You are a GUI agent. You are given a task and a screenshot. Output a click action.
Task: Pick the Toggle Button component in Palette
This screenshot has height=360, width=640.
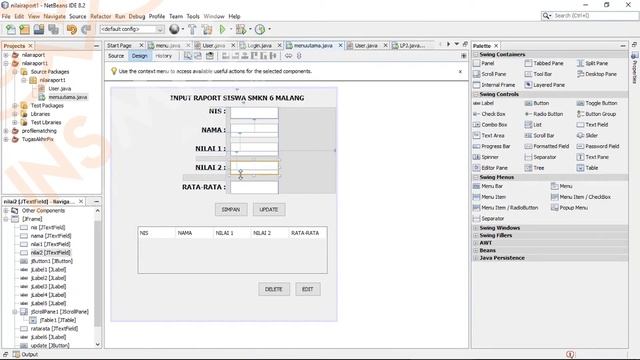point(597,103)
